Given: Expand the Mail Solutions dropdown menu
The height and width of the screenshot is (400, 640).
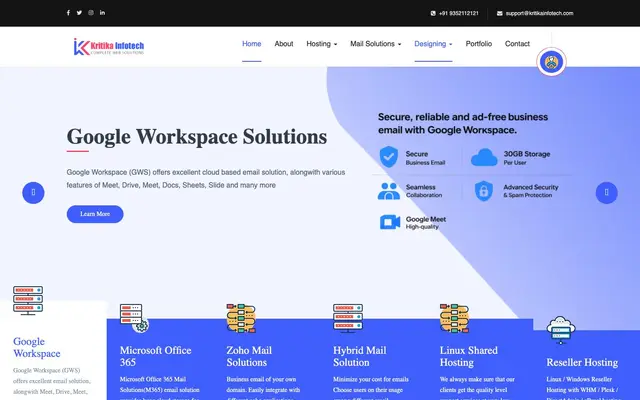Looking at the screenshot, I should 376,44.
